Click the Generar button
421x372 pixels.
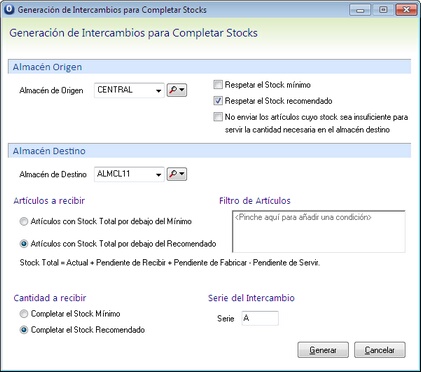click(x=323, y=350)
